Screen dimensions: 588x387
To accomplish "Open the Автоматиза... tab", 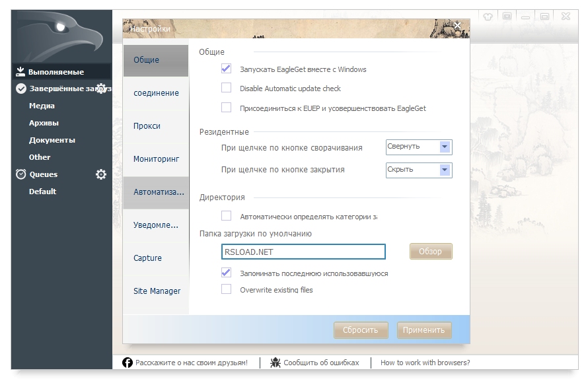I will (156, 192).
